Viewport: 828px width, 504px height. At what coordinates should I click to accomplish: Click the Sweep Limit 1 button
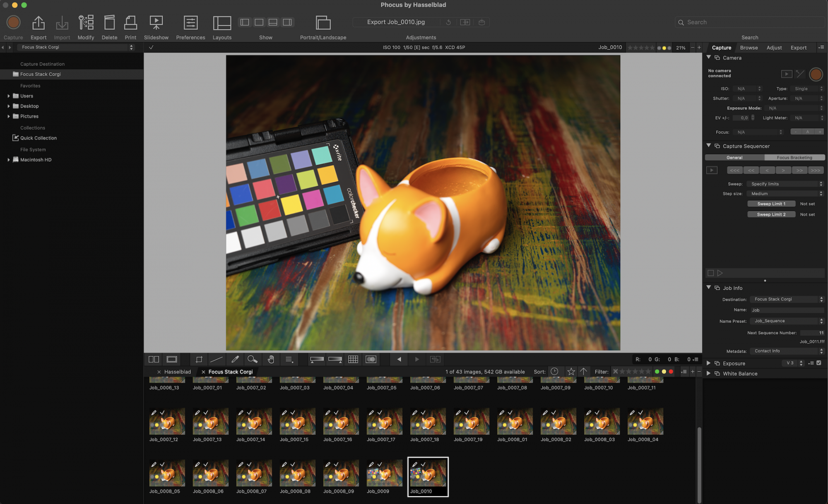(x=771, y=204)
